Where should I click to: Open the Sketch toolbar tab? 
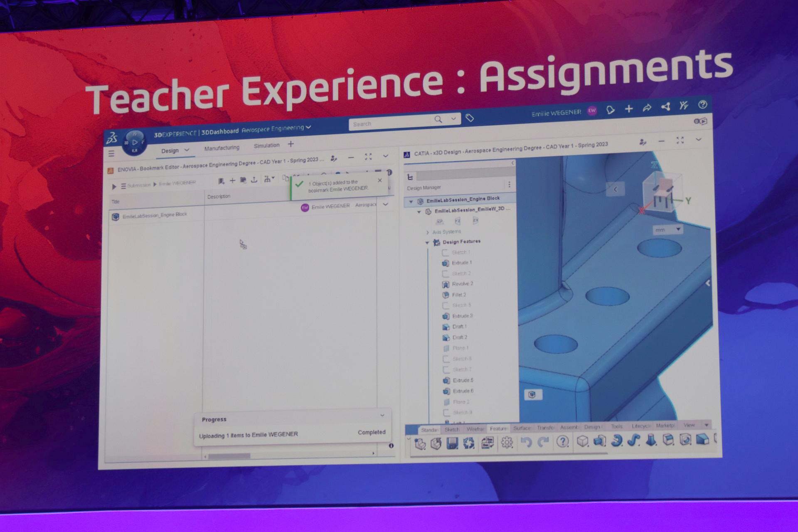[x=452, y=430]
